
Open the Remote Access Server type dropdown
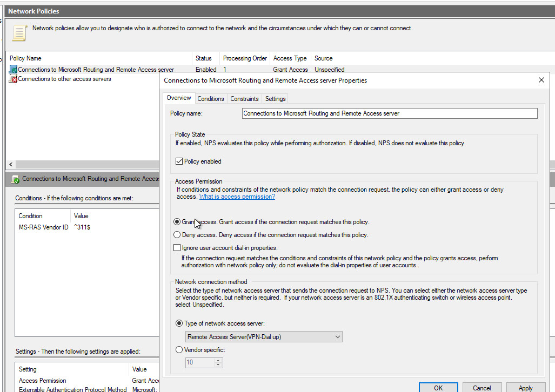(264, 337)
